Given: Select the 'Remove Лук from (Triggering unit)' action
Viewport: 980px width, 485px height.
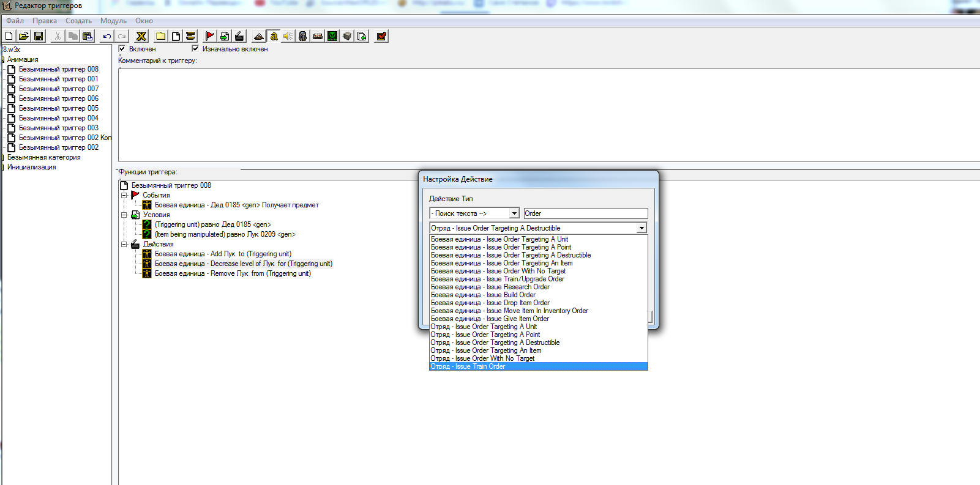Looking at the screenshot, I should coord(233,273).
